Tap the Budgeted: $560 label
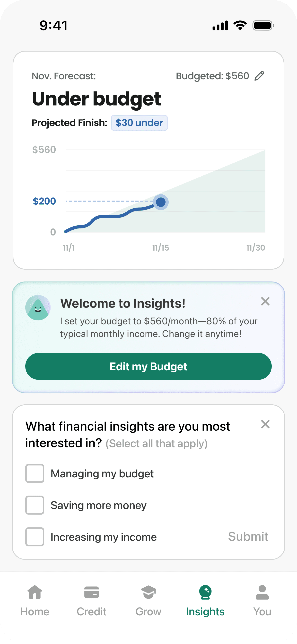Image resolution: width=297 pixels, height=644 pixels. 212,76
